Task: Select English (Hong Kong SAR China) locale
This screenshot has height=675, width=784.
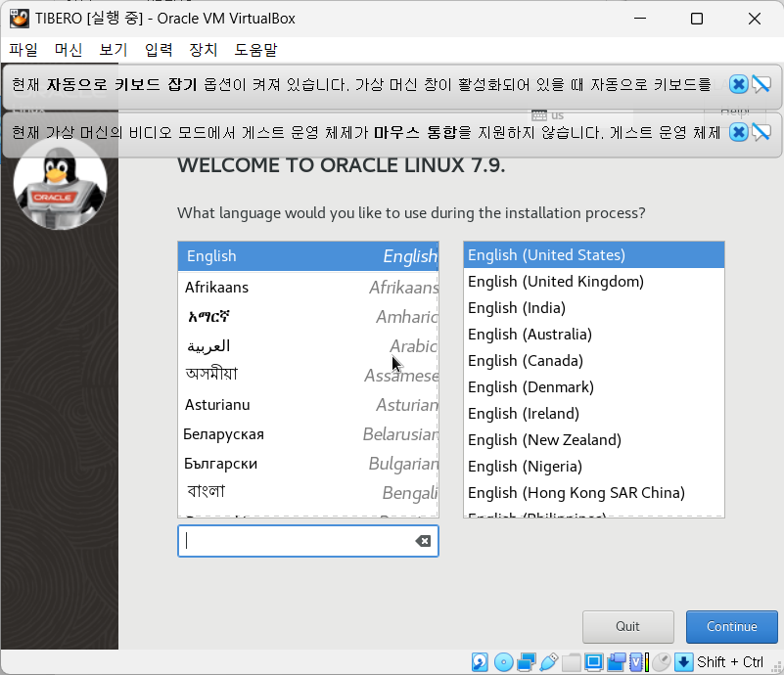Action: 593,493
